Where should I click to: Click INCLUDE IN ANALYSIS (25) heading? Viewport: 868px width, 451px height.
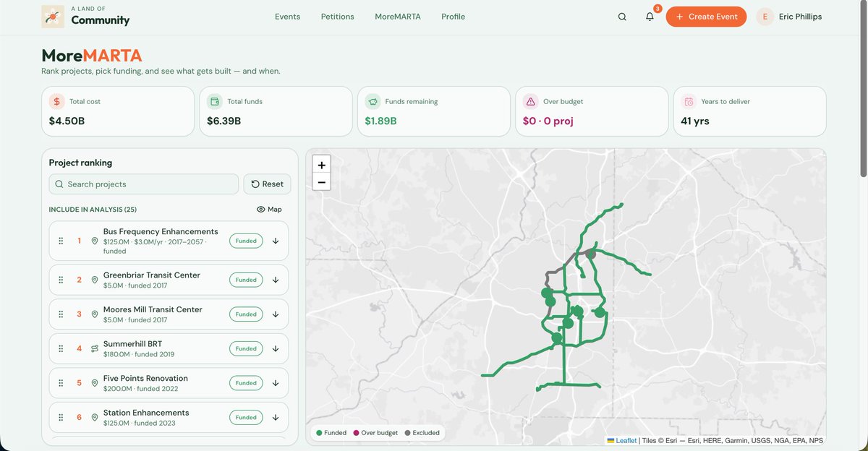pyautogui.click(x=93, y=210)
